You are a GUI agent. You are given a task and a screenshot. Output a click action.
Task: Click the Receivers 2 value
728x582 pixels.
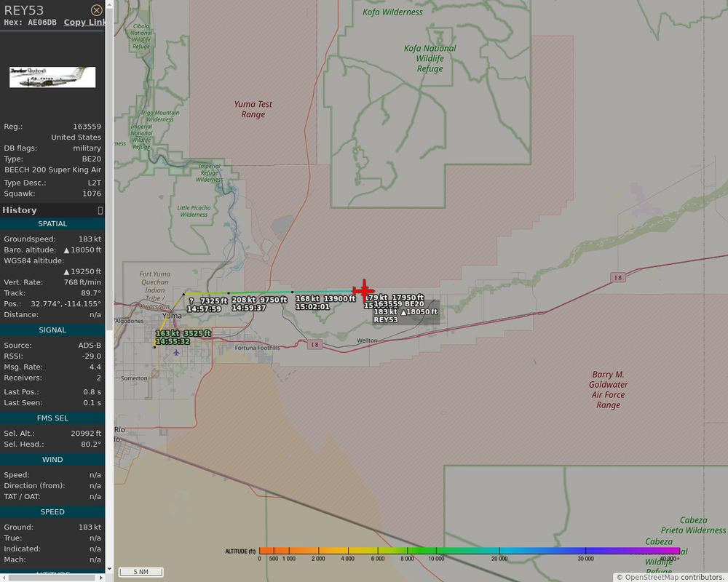pyautogui.click(x=98, y=378)
